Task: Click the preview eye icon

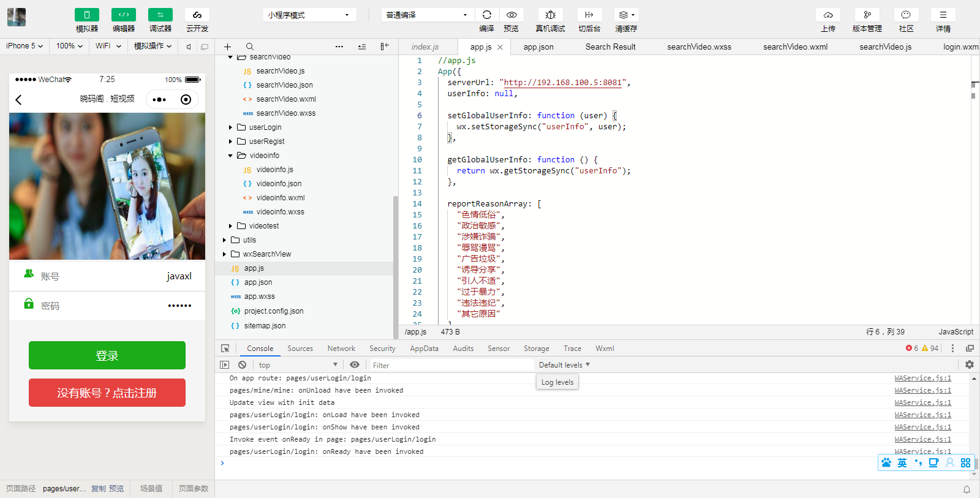Action: 511,15
